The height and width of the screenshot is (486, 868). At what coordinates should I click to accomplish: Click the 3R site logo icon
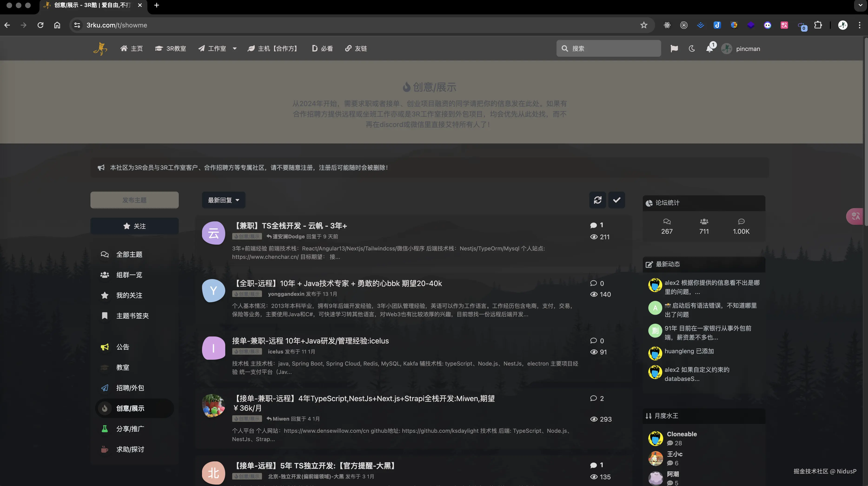point(100,49)
